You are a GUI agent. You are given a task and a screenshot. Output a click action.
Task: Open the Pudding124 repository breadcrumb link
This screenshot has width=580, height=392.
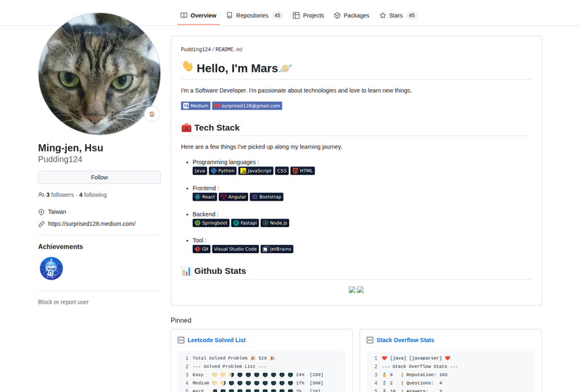(196, 49)
